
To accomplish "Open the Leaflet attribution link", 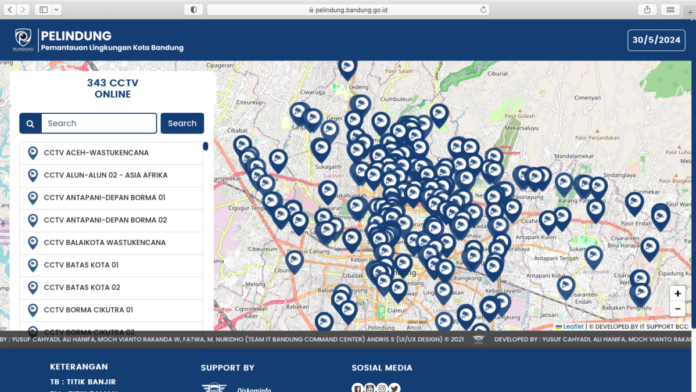I will [573, 327].
